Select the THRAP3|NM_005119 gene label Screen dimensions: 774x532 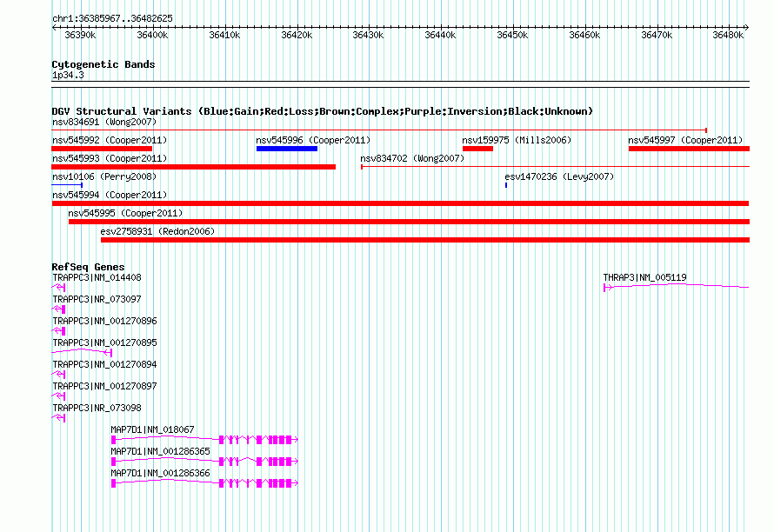pyautogui.click(x=644, y=278)
